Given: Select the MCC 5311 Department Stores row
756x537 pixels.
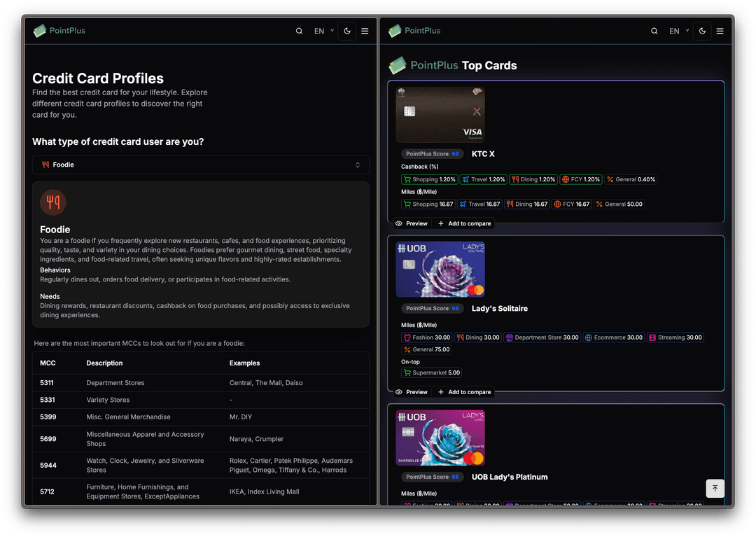Looking at the screenshot, I should pos(200,383).
